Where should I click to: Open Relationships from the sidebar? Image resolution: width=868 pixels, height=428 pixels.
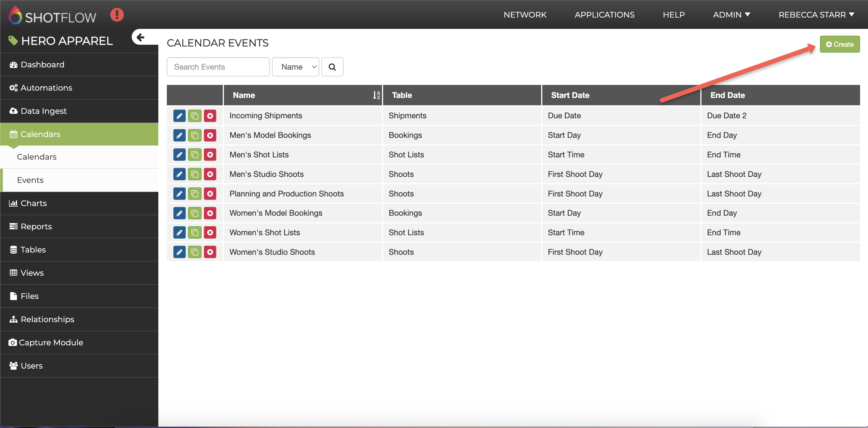[x=47, y=319]
